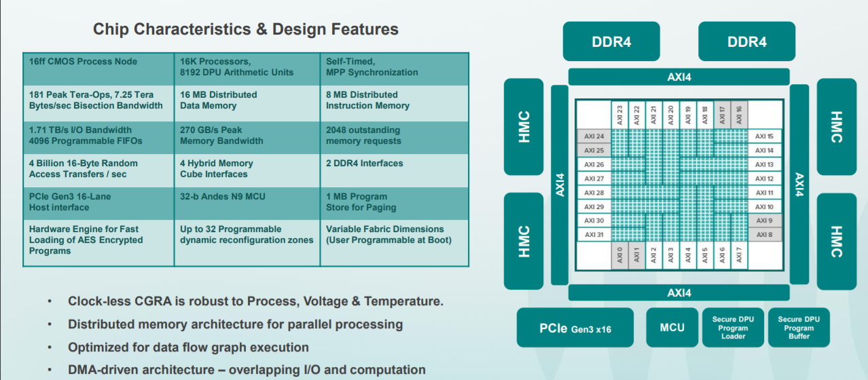The width and height of the screenshot is (868, 380).
Task: Select 'Optimized for data flow graph execution' bullet
Action: pyautogui.click(x=188, y=347)
